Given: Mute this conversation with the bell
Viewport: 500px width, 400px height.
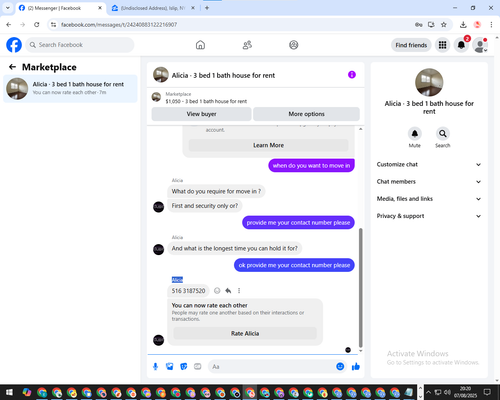Looking at the screenshot, I should (415, 134).
